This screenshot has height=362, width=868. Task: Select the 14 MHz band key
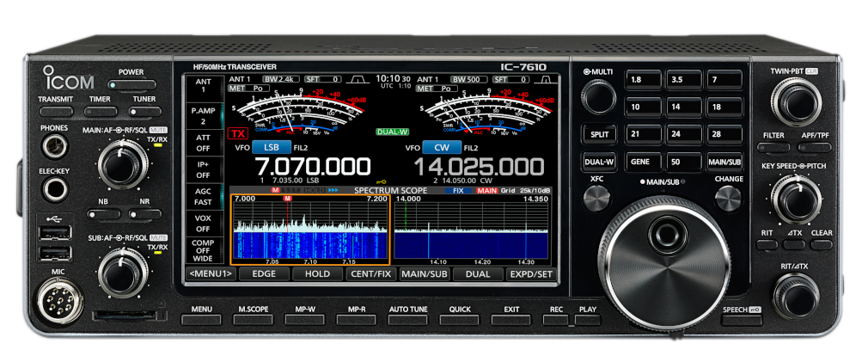[x=683, y=107]
